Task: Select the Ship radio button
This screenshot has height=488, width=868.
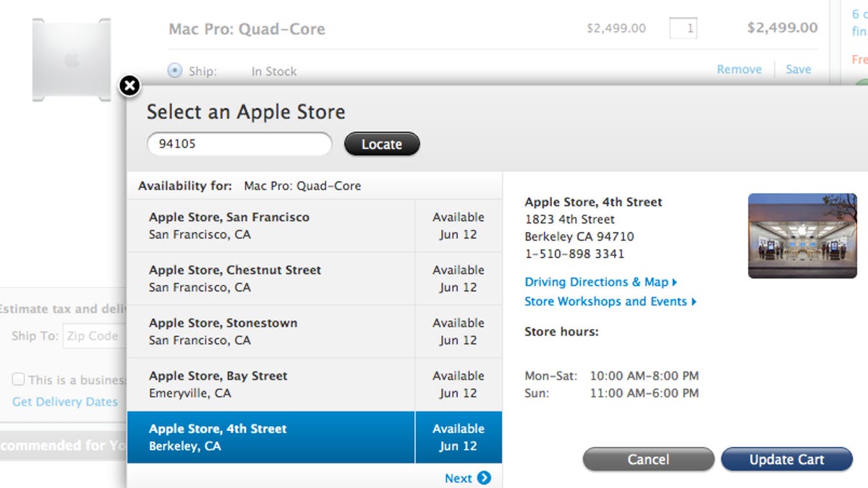Action: point(175,71)
